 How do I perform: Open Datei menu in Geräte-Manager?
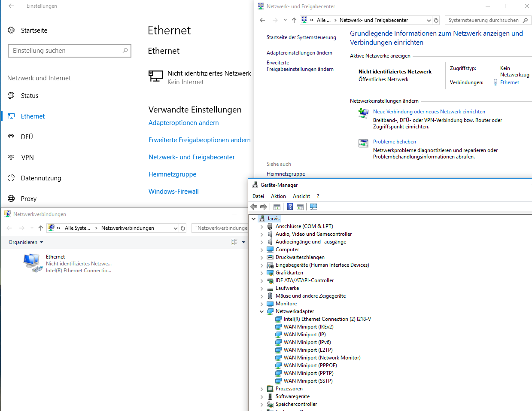(258, 196)
